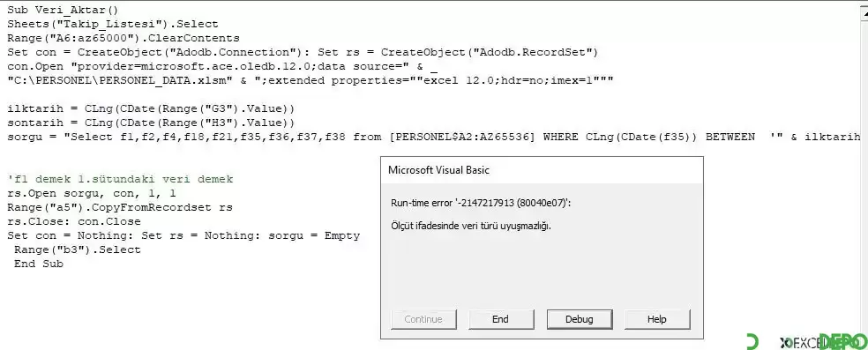Place cursor on Sub Veri_Aktar() line
868x350 pixels.
pos(63,10)
